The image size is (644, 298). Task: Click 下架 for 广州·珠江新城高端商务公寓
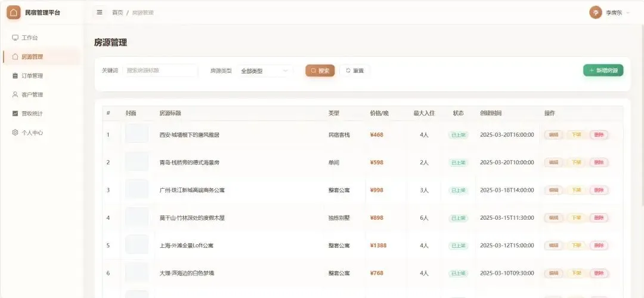click(x=576, y=190)
